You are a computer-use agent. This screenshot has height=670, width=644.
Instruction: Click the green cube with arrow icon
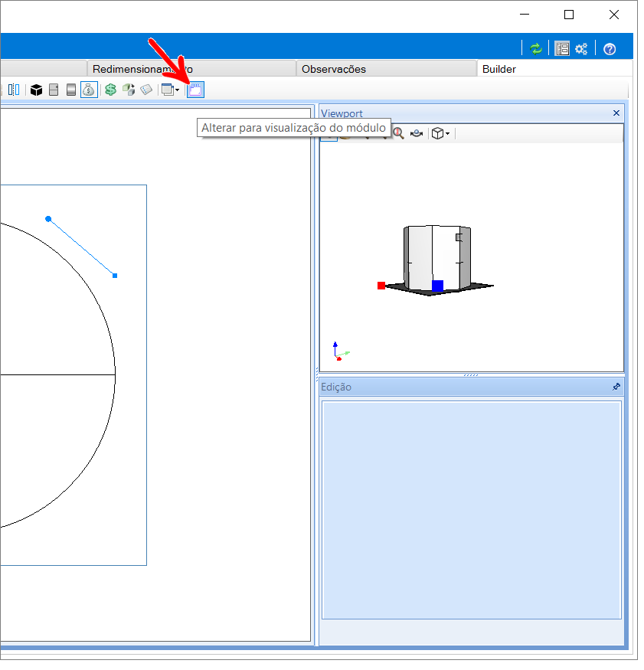[129, 90]
